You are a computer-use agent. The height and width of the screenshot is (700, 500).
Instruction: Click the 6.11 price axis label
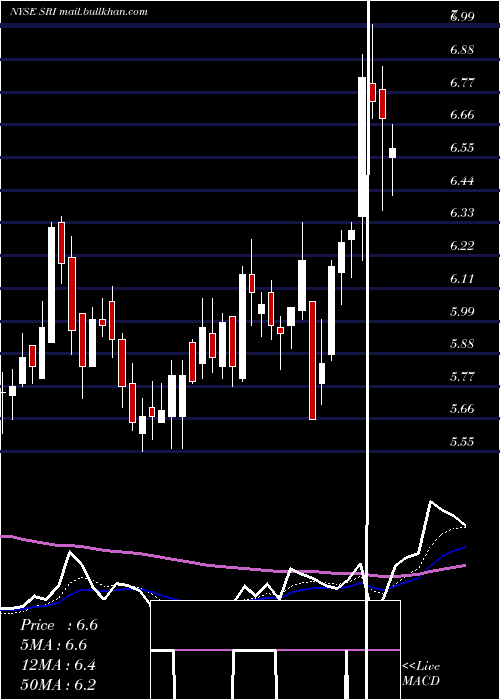pyautogui.click(x=462, y=279)
